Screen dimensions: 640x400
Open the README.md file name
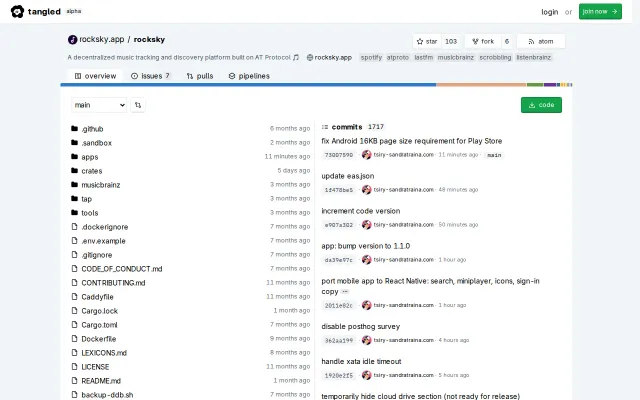click(x=101, y=381)
